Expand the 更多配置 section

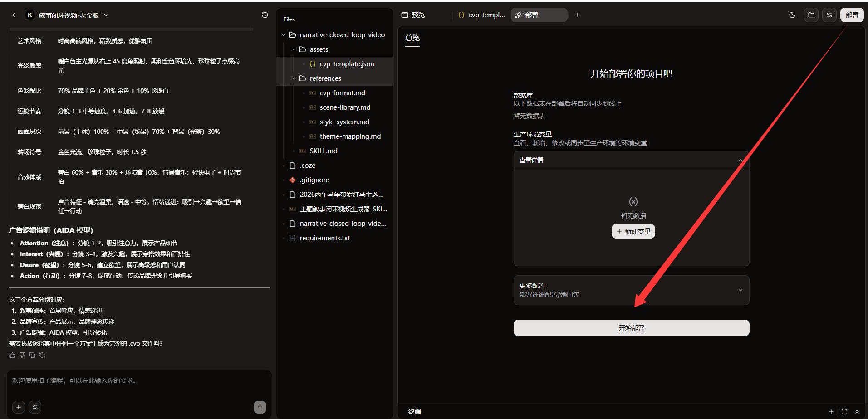click(x=631, y=290)
